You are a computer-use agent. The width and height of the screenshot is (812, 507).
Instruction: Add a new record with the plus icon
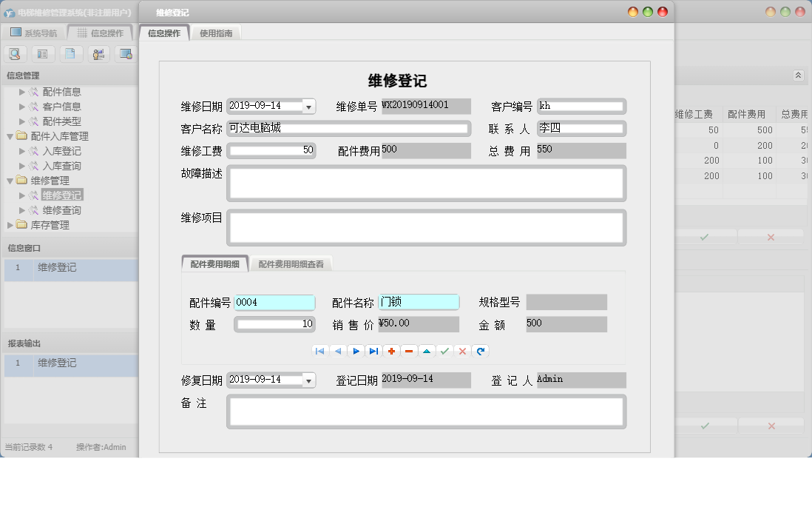[391, 351]
